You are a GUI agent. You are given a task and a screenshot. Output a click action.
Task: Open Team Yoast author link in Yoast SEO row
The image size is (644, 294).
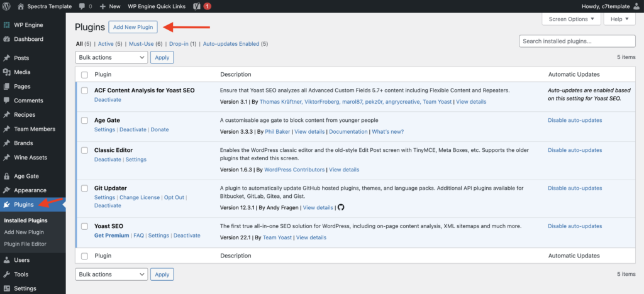pos(277,237)
